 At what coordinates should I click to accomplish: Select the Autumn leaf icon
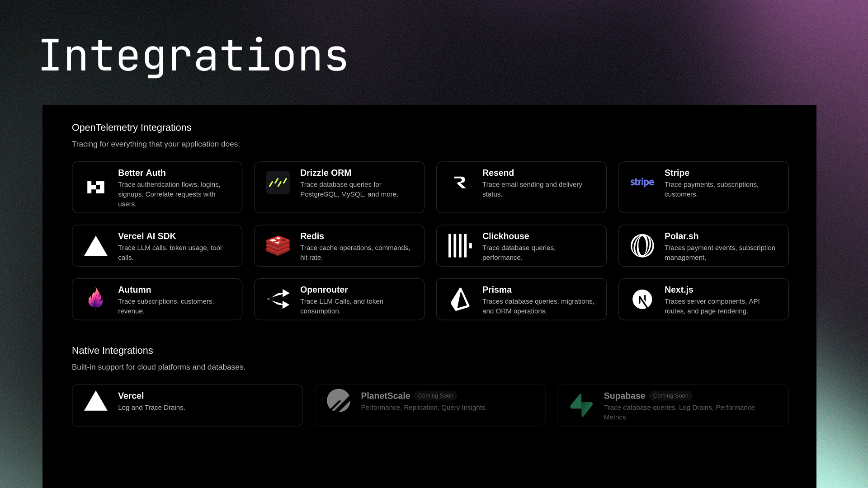tap(95, 299)
